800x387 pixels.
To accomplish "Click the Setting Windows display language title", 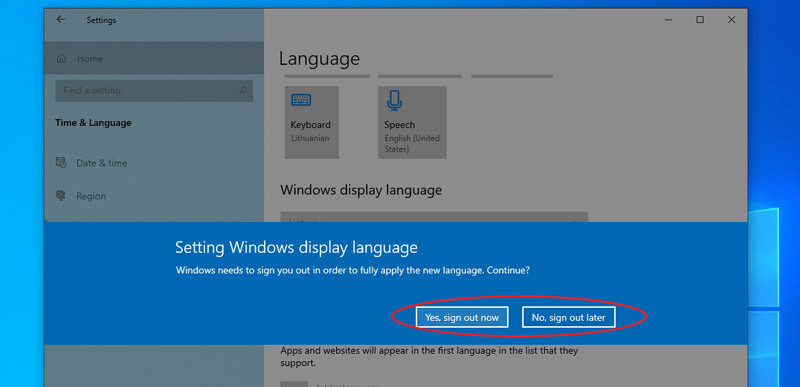I will 296,248.
